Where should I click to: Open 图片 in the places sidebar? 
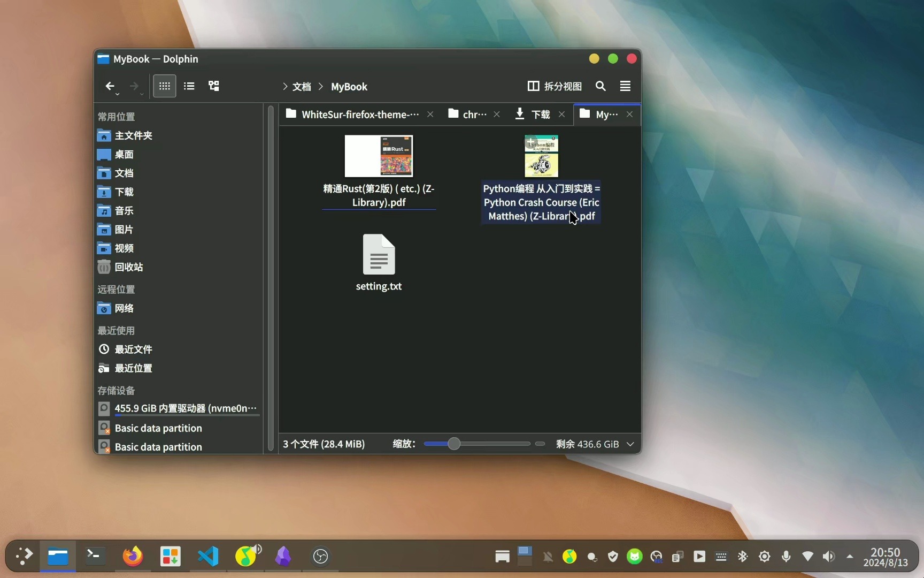179,229
